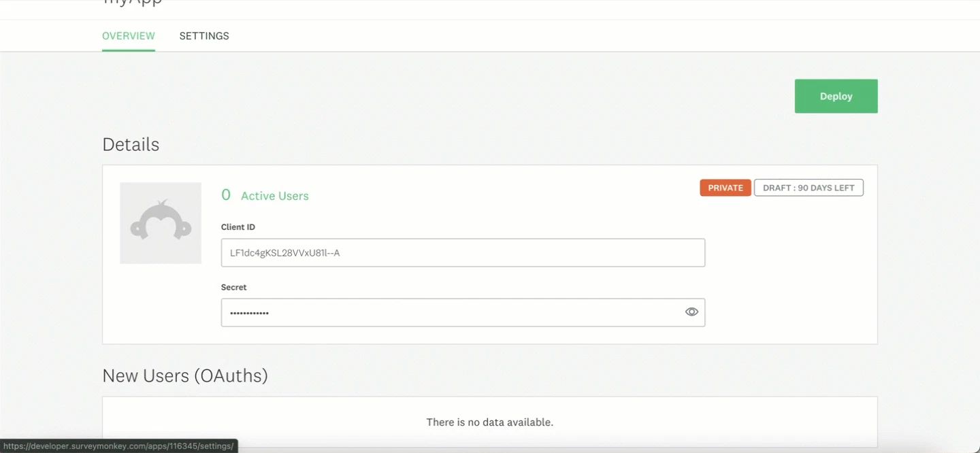Select the OVERVIEW tab
This screenshot has width=980, height=453.
pyautogui.click(x=128, y=35)
